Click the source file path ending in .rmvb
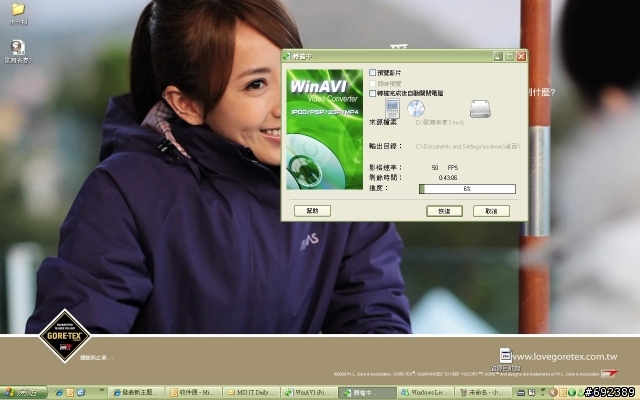 coord(440,122)
